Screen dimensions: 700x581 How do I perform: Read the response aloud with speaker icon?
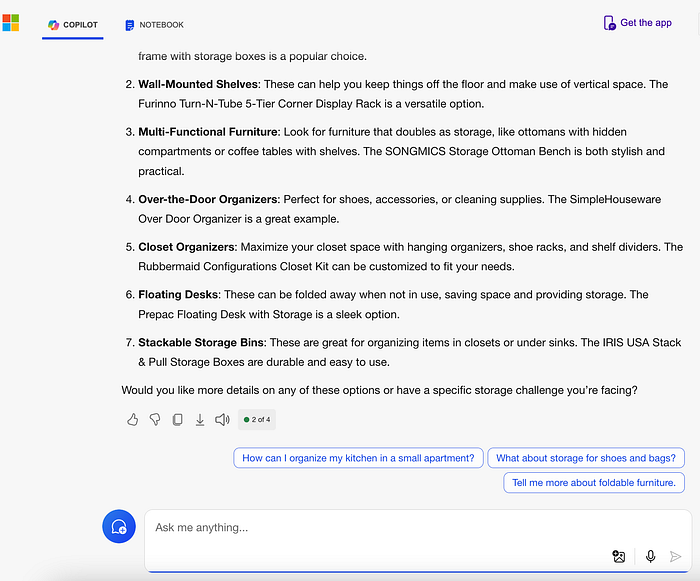(222, 419)
